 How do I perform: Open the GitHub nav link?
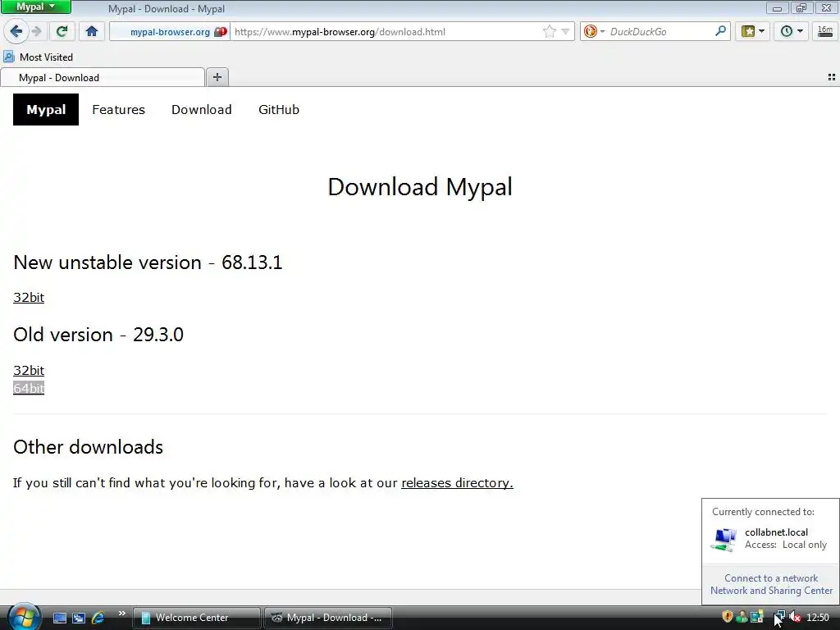point(279,109)
